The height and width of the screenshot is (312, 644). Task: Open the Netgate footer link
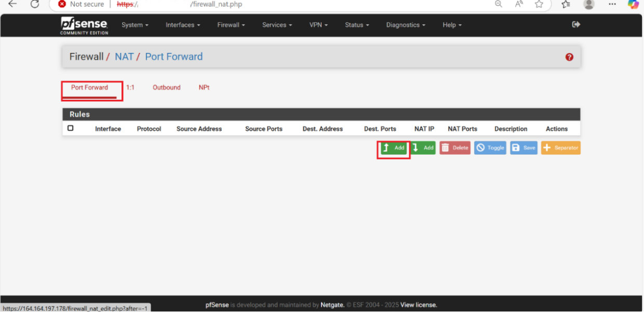[x=332, y=305]
